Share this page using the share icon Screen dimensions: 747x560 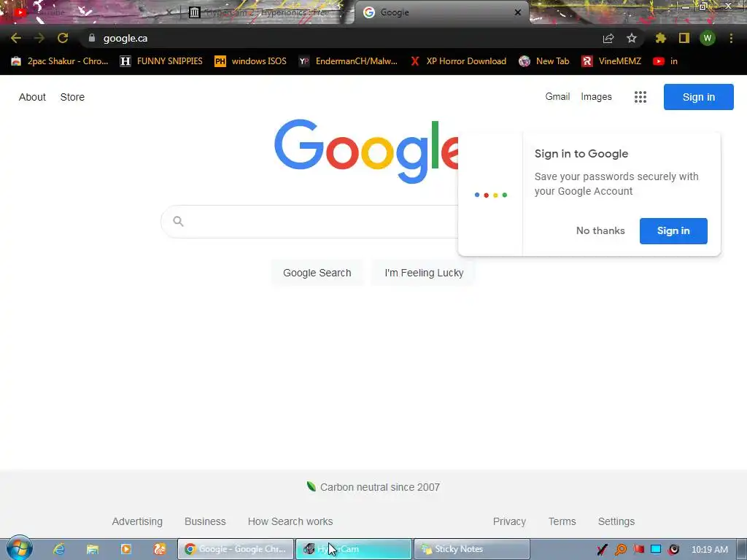pos(608,39)
